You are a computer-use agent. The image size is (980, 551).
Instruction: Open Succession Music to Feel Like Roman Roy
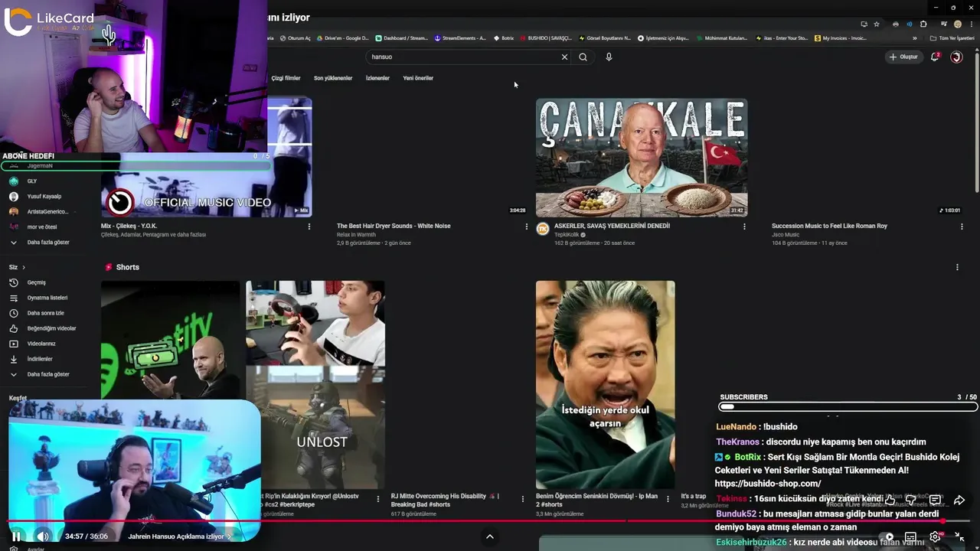tap(829, 226)
